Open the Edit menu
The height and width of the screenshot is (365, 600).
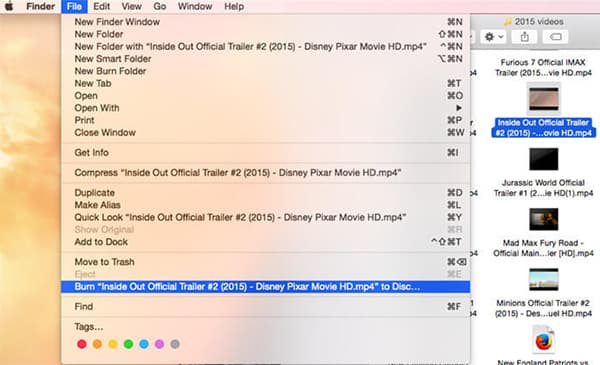(x=101, y=7)
